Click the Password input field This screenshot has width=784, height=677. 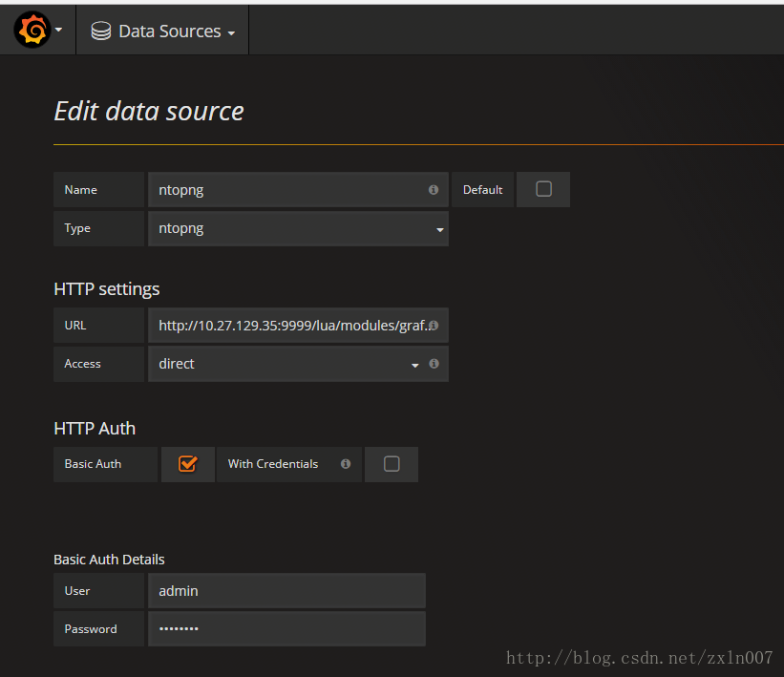287,629
